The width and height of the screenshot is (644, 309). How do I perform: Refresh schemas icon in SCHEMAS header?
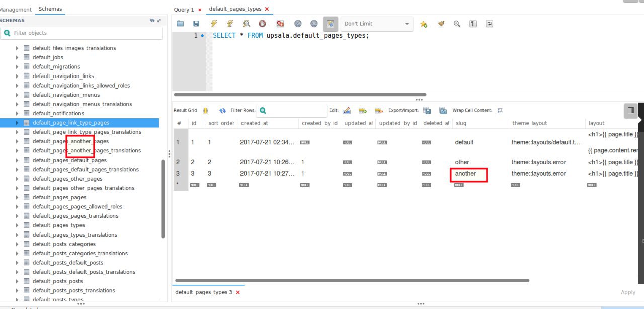click(152, 20)
